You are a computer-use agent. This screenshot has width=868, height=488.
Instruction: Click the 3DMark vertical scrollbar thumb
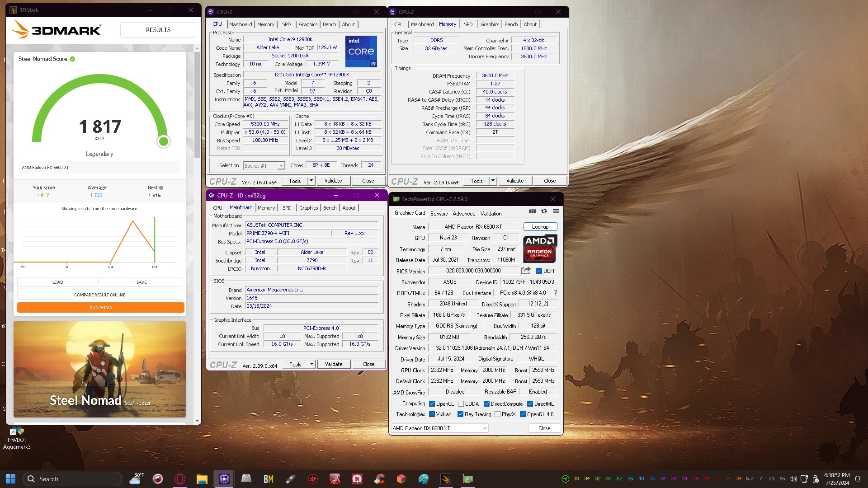pyautogui.click(x=197, y=104)
